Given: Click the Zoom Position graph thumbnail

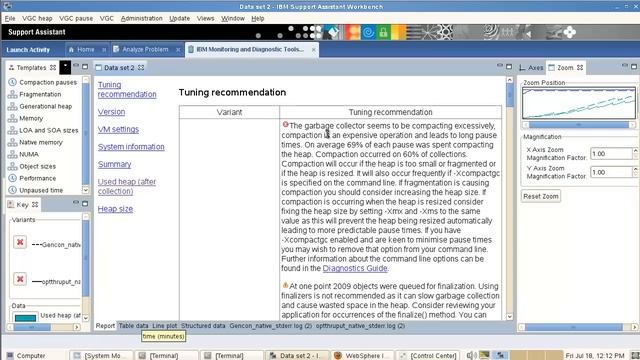Looking at the screenshot, I should click(579, 103).
